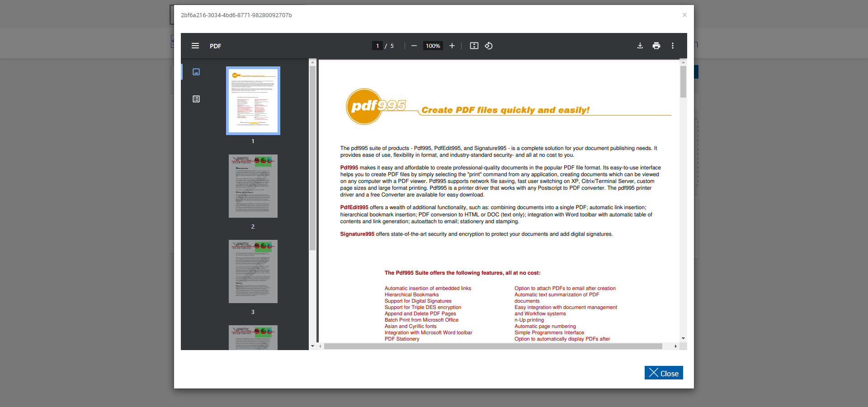Click 'Option to attach PDFs to email' text
The width and height of the screenshot is (868, 407).
(565, 288)
